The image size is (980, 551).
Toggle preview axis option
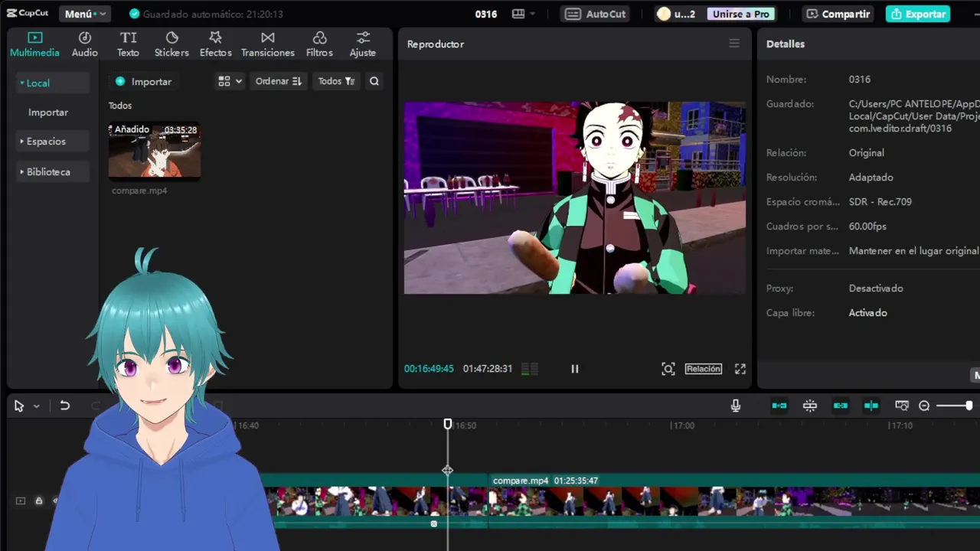pos(871,406)
